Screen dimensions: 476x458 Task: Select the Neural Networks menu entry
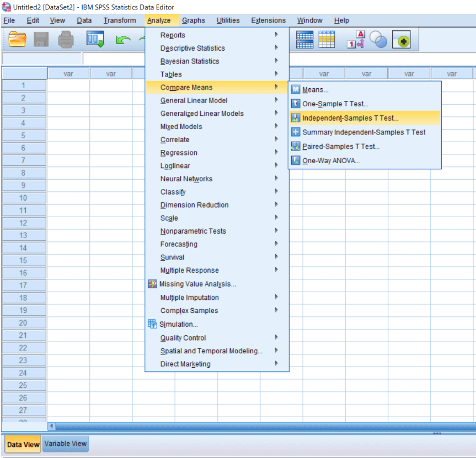pos(217,179)
